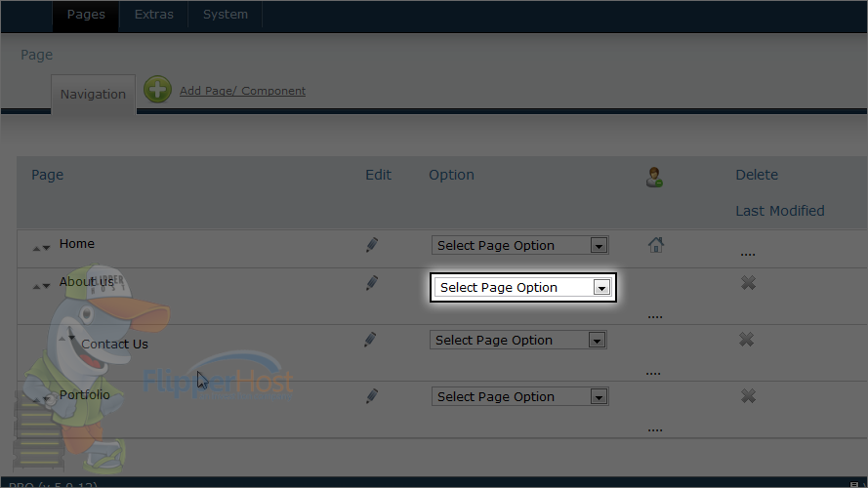This screenshot has height=488, width=868.
Task: Select the Portfolio page name
Action: point(85,395)
